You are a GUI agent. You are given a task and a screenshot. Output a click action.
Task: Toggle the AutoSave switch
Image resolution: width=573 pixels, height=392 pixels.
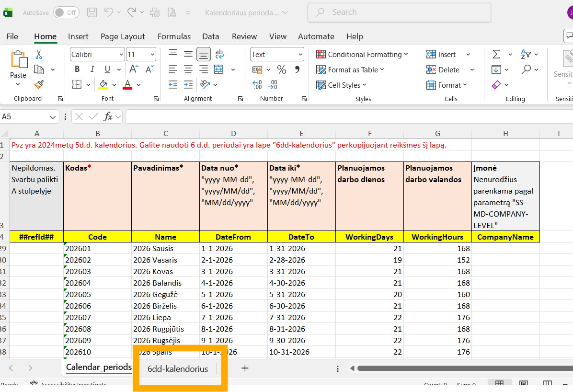(66, 12)
